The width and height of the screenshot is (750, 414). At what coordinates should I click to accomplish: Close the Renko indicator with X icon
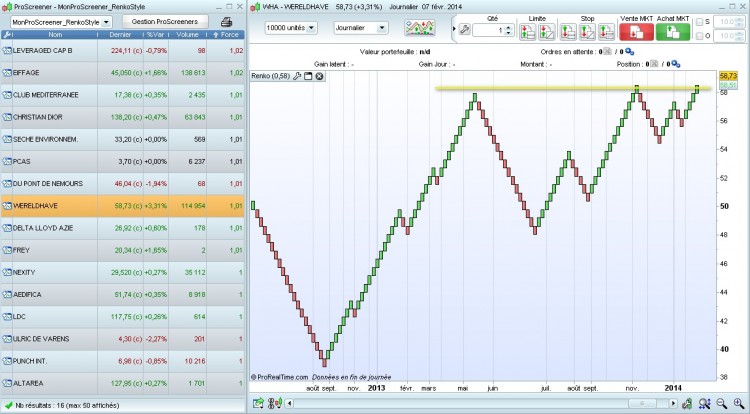[319, 76]
